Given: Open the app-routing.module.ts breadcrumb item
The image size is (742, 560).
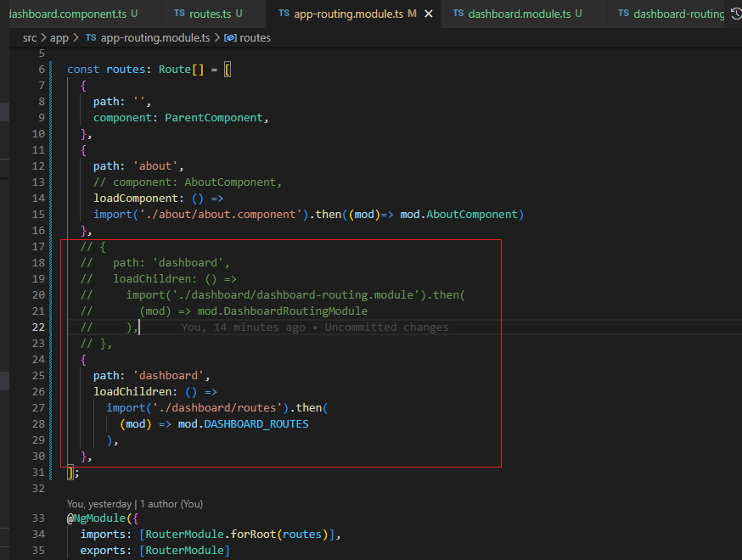Looking at the screenshot, I should [x=156, y=38].
